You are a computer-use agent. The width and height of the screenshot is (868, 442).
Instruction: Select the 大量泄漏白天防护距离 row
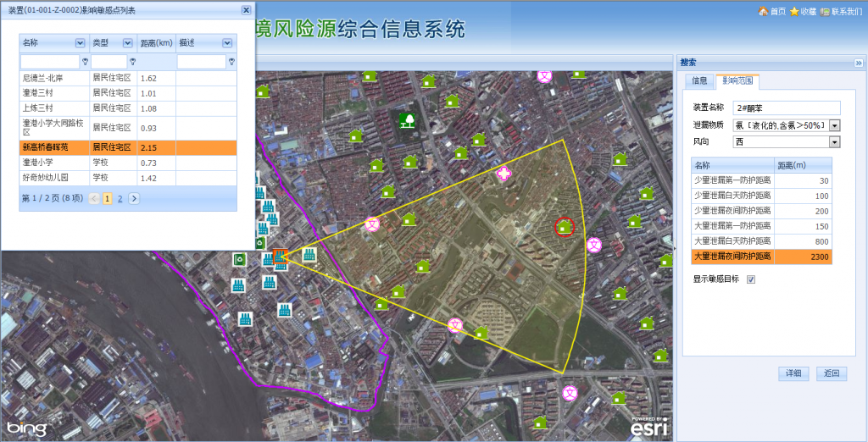click(761, 241)
